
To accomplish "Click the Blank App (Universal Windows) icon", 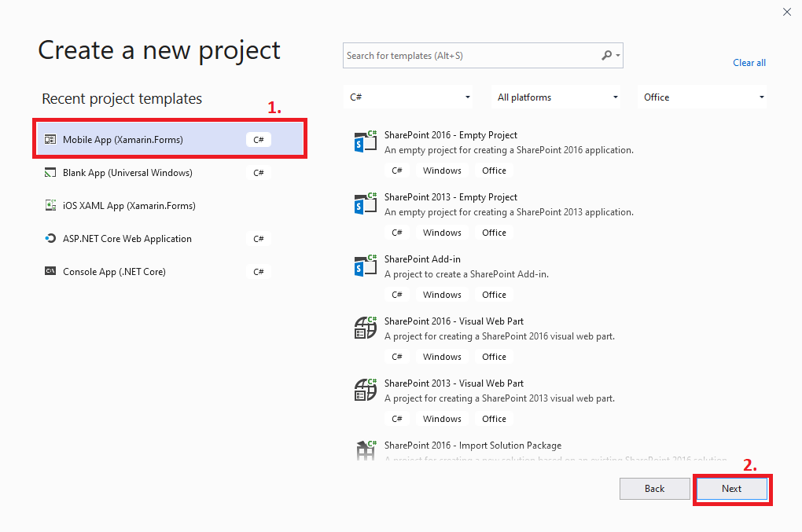I will pyautogui.click(x=50, y=172).
